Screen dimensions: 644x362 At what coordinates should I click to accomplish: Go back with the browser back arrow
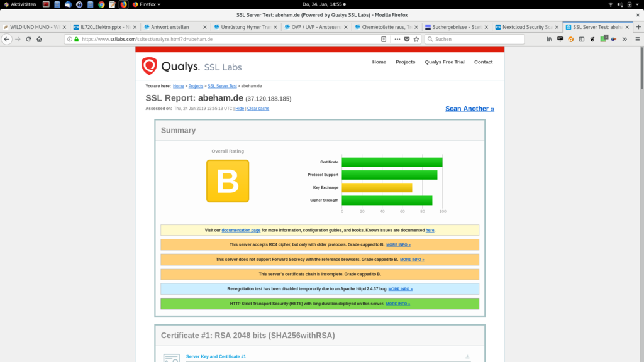click(x=7, y=39)
